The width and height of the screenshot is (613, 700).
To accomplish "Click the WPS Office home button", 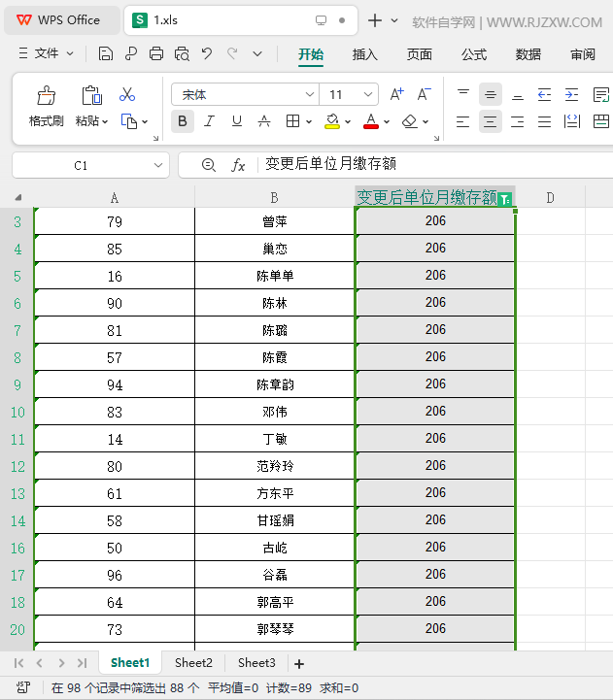I will 61,20.
